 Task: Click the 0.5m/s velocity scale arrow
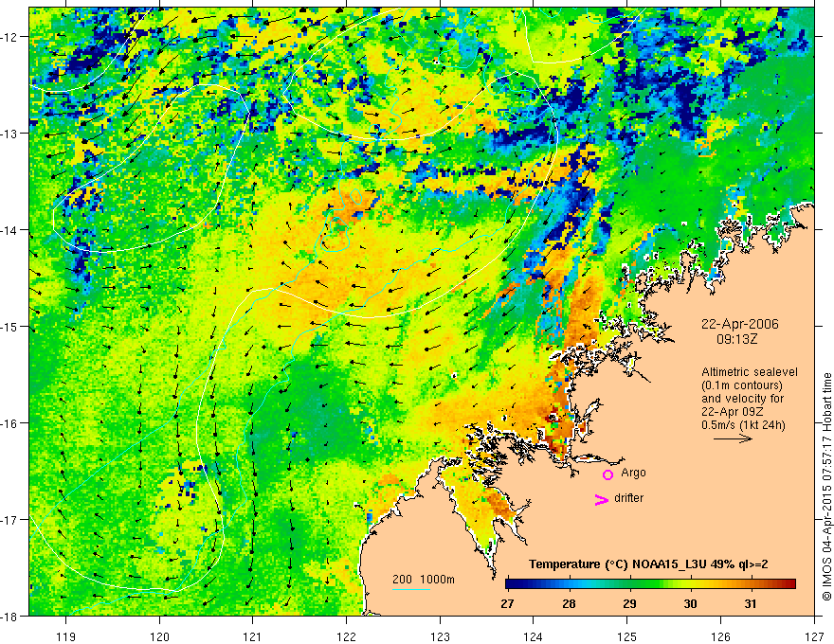point(733,438)
